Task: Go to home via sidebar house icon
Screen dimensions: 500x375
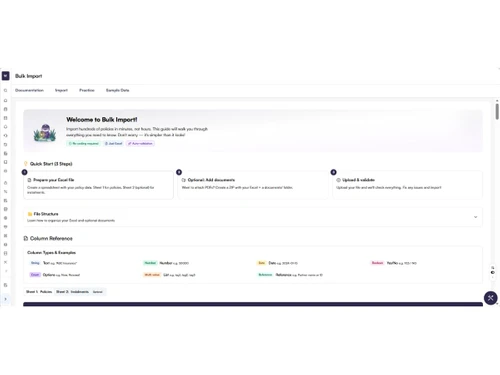Action: click(5, 100)
